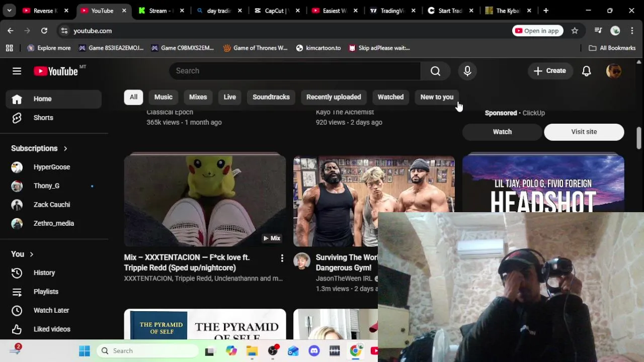The width and height of the screenshot is (644, 362).
Task: Open the kimcartoon.to bookmark
Action: [x=318, y=48]
